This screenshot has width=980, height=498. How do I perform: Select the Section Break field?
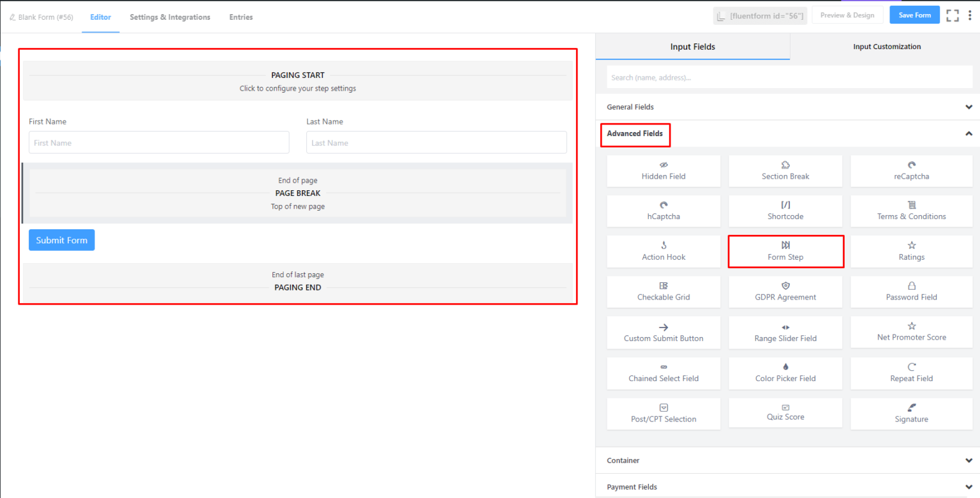785,170
